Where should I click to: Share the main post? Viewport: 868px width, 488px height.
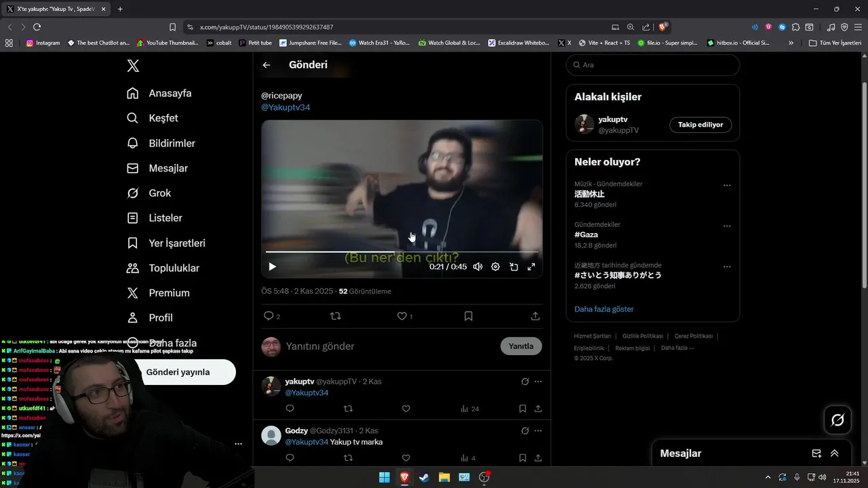click(535, 316)
